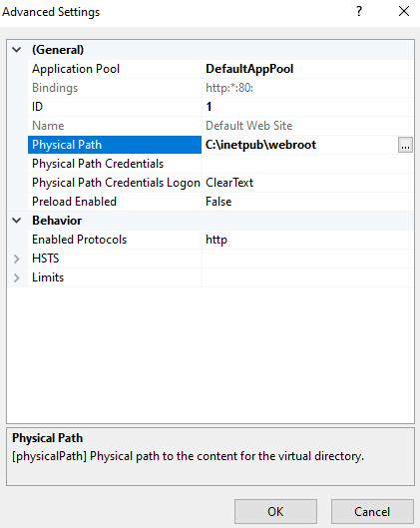Select the Preload Enabled label
Viewport: 420px width, 528px height.
click(x=74, y=202)
